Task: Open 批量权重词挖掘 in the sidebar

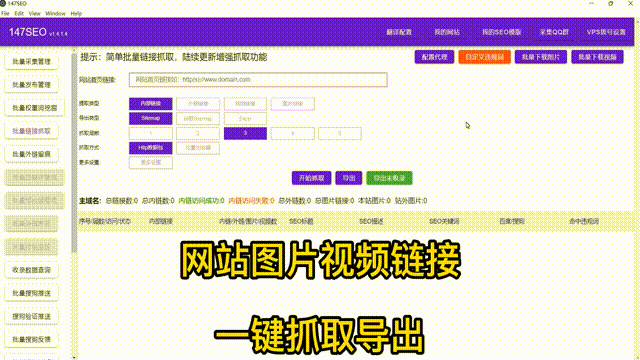Action: click(x=34, y=108)
